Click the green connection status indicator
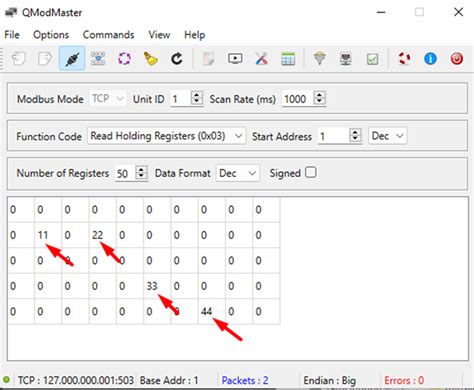This screenshot has height=390, width=474. [6, 380]
